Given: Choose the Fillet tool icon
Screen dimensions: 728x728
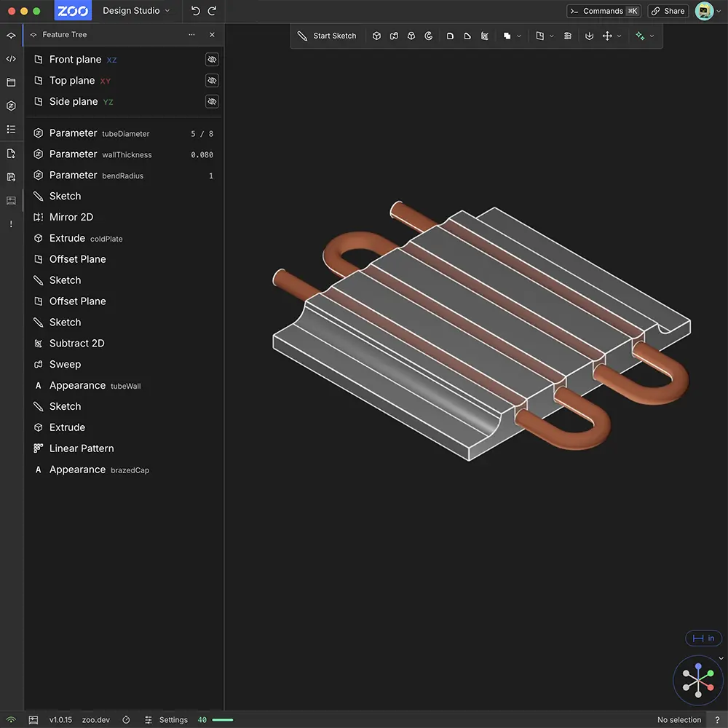Looking at the screenshot, I should click(450, 36).
